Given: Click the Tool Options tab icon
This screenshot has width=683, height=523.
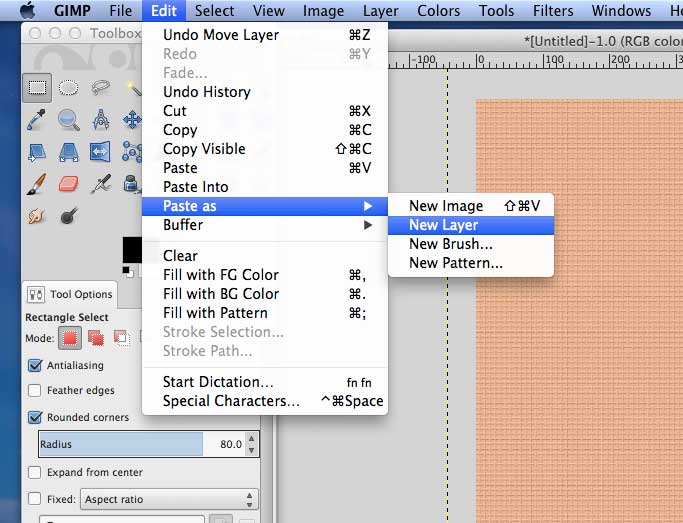Looking at the screenshot, I should (x=36, y=295).
